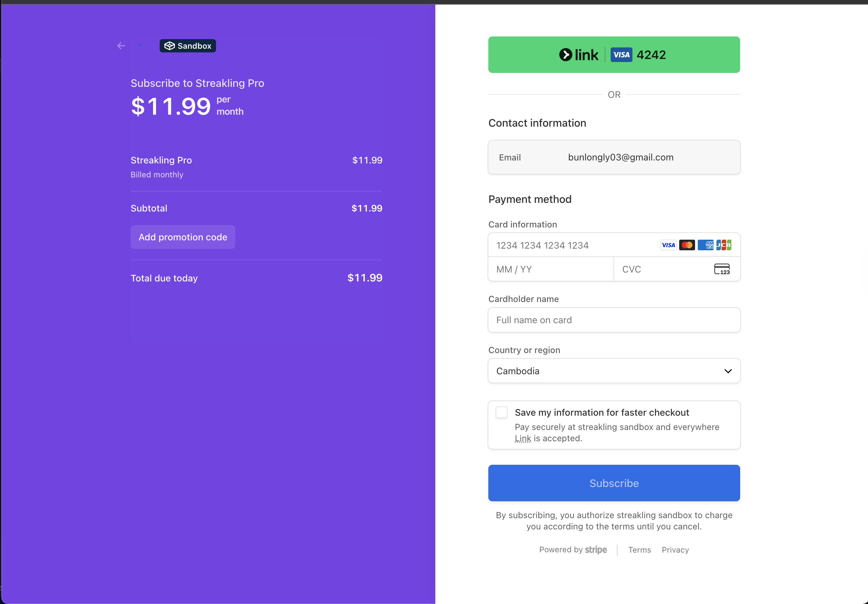Click the Link logo in green button
This screenshot has height=604, width=868.
coord(579,55)
